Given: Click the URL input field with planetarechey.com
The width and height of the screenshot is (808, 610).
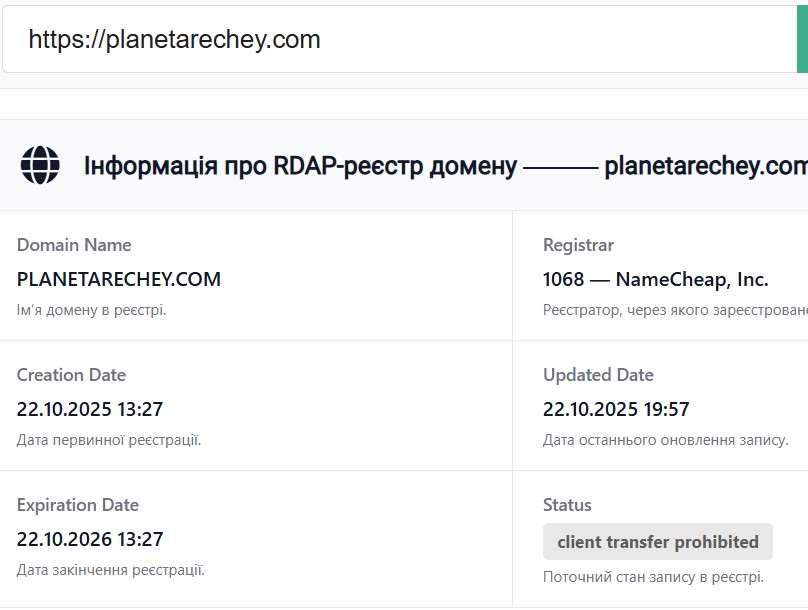Looking at the screenshot, I should click(399, 39).
